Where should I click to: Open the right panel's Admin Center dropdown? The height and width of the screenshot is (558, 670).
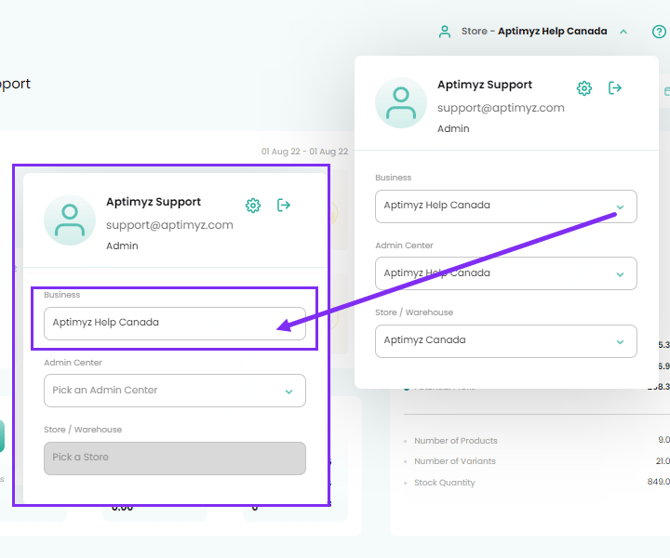[505, 273]
